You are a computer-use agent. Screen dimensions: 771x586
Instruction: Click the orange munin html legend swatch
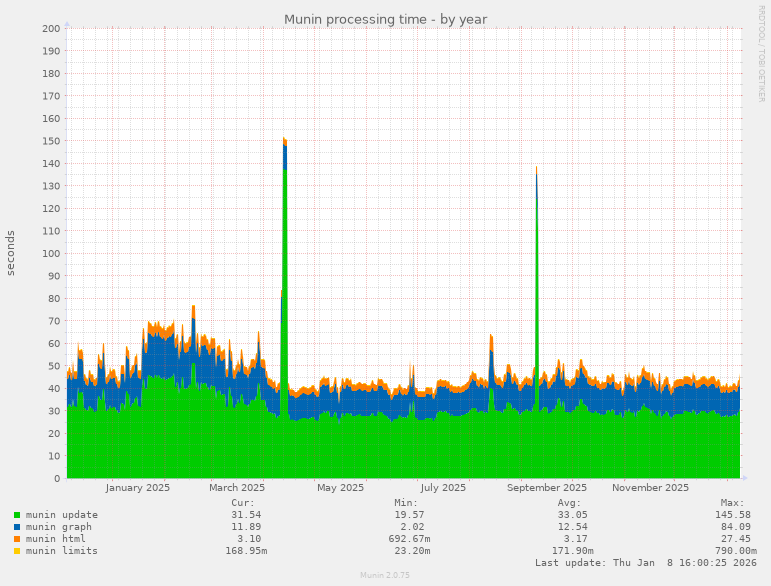coord(17,539)
